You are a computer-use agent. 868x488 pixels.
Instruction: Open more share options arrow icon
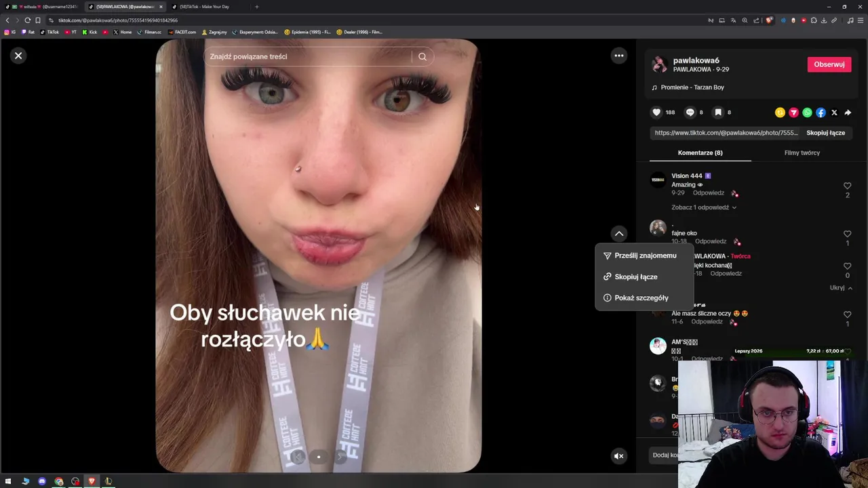[848, 113]
